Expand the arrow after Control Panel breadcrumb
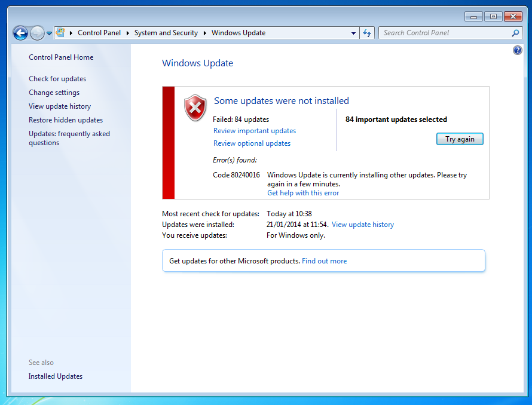This screenshot has width=532, height=405. point(127,33)
